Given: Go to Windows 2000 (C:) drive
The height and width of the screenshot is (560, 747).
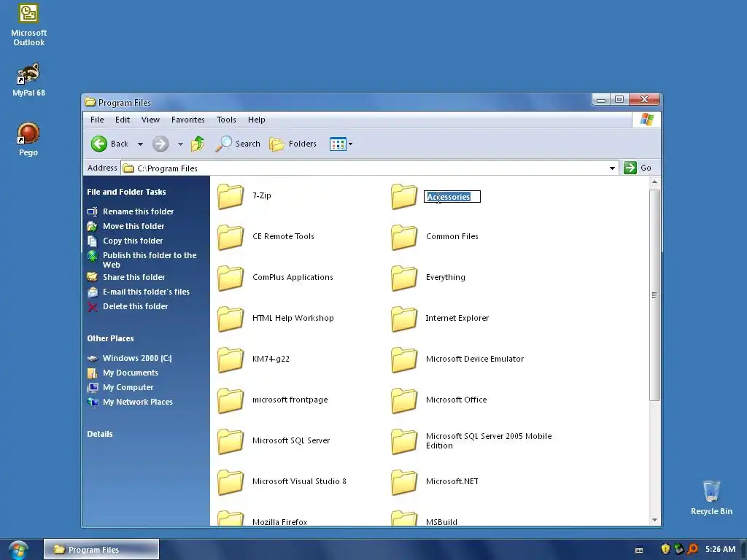Looking at the screenshot, I should tap(137, 358).
